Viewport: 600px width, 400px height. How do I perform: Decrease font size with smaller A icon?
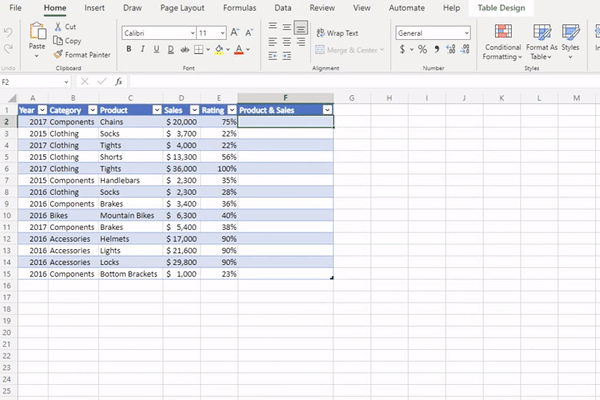[249, 33]
